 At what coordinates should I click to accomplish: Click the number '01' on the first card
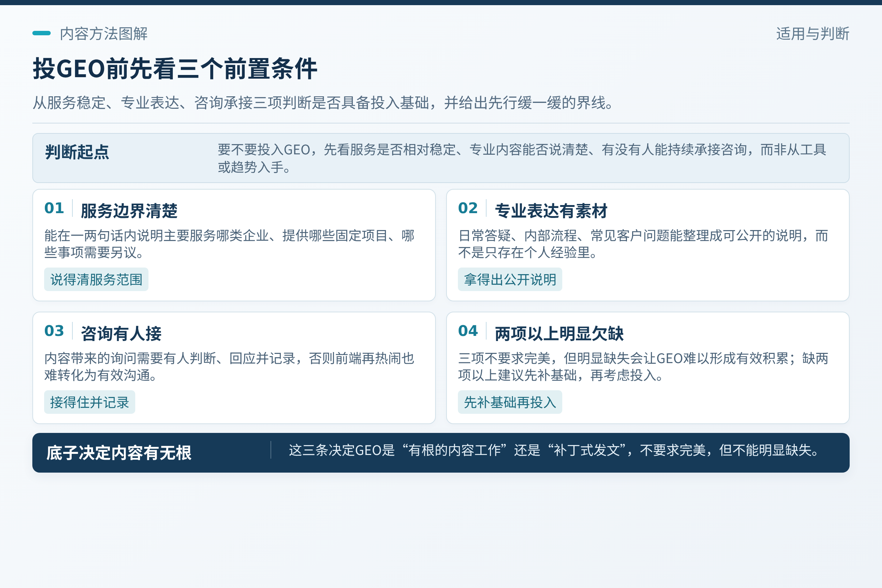pos(54,208)
